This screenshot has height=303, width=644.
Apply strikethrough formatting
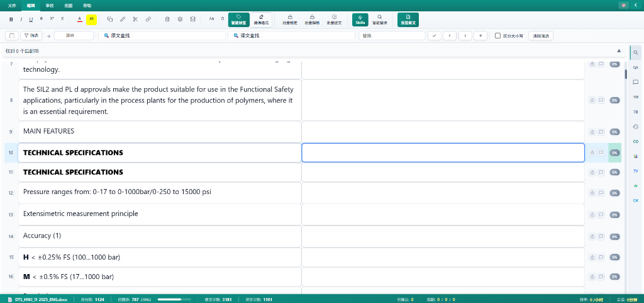pyautogui.click(x=42, y=19)
